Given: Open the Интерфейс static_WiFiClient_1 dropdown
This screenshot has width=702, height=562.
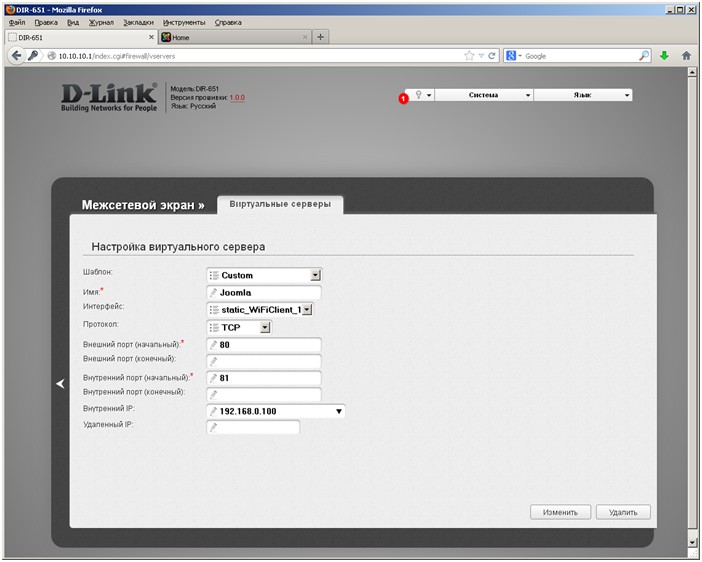Looking at the screenshot, I should pyautogui.click(x=260, y=310).
